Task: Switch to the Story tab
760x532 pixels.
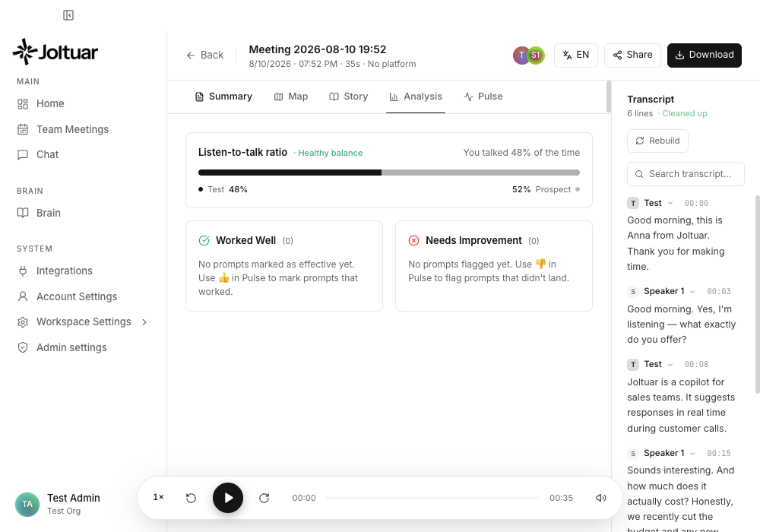Action: (349, 97)
